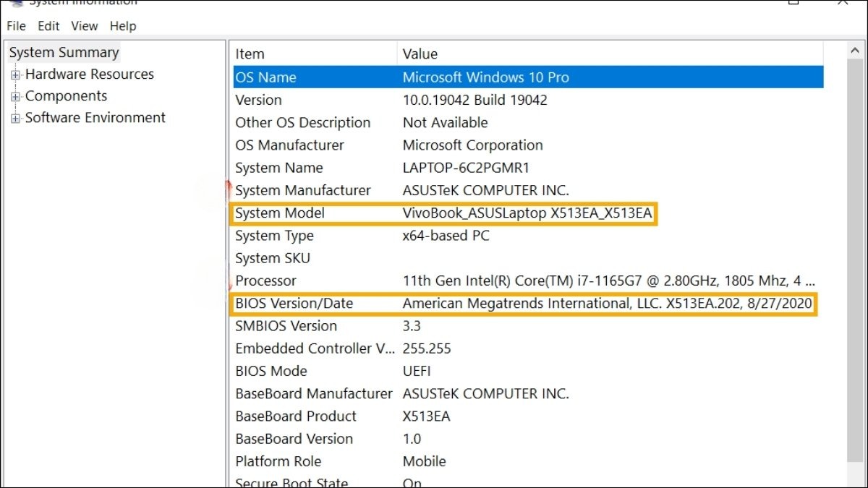
Task: Click the 3.3 SMBIOS value
Action: [x=412, y=326]
